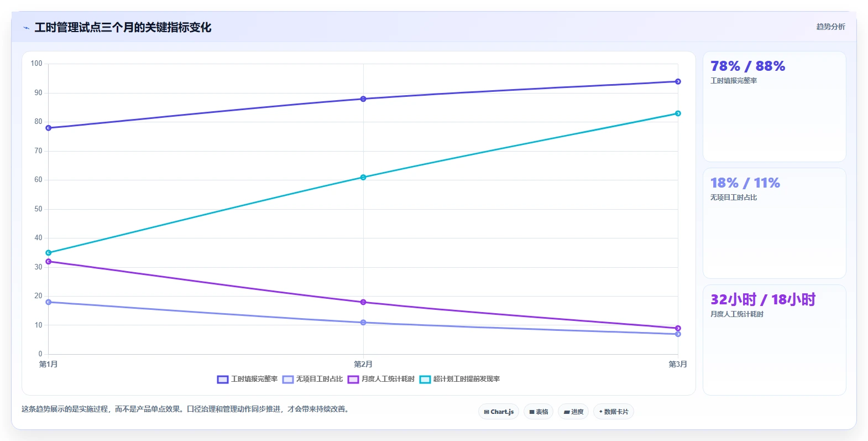Image resolution: width=868 pixels, height=441 pixels.
Task: Click the 工时填报完整率 point at 第2月 (88)
Action: pyautogui.click(x=363, y=99)
